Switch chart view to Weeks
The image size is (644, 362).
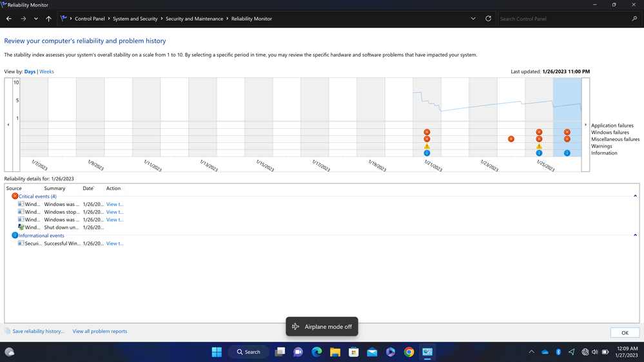[x=46, y=71]
